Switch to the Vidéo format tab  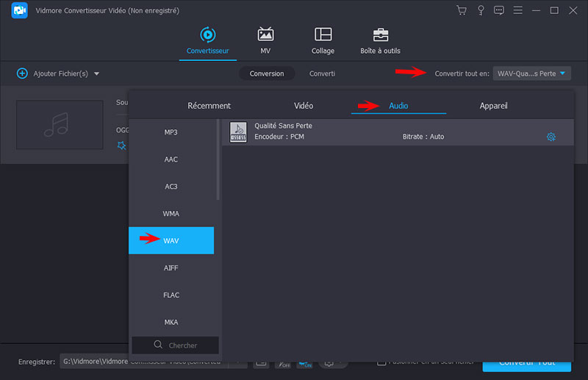pyautogui.click(x=303, y=106)
